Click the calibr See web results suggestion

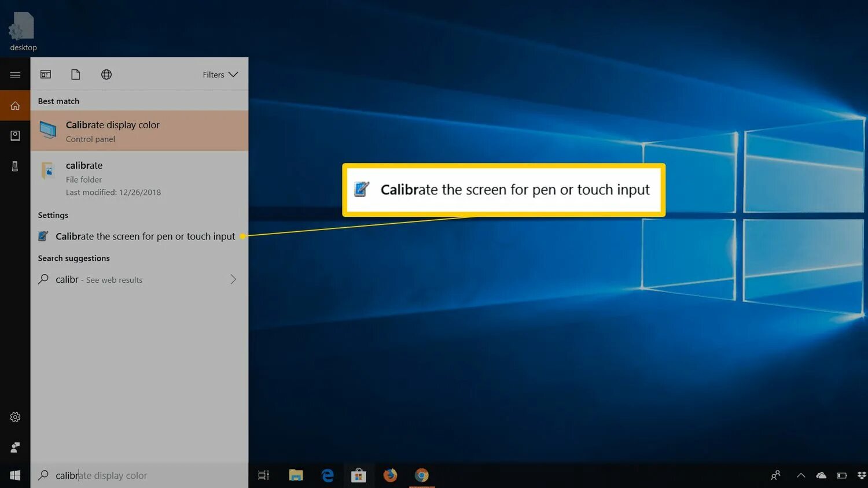[x=139, y=279]
